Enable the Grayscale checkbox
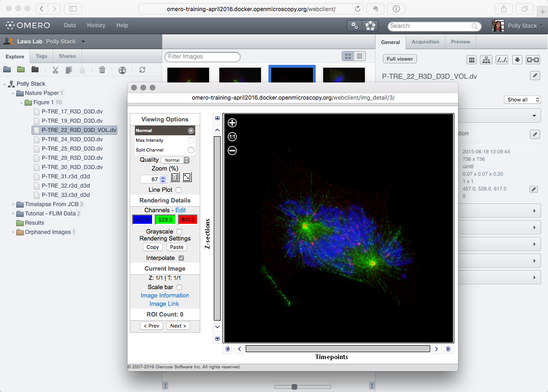 coord(178,230)
